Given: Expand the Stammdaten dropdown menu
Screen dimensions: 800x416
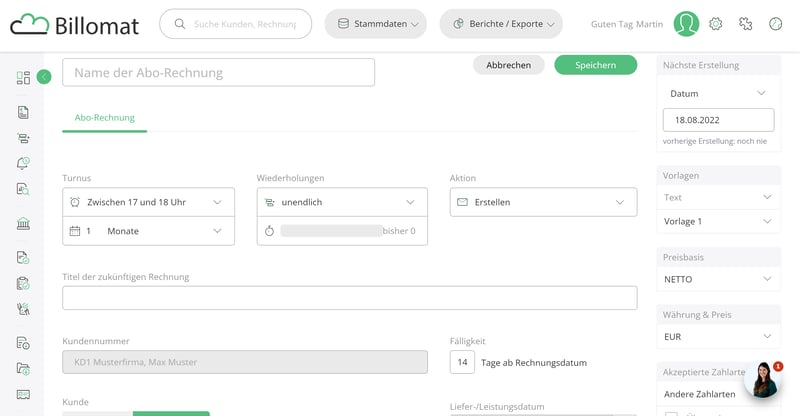Looking at the screenshot, I should point(376,24).
